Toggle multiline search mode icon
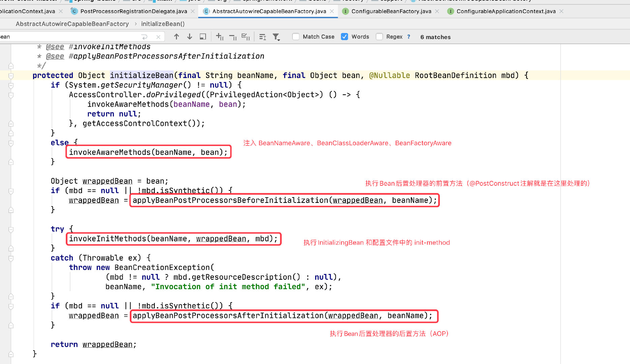 point(263,37)
